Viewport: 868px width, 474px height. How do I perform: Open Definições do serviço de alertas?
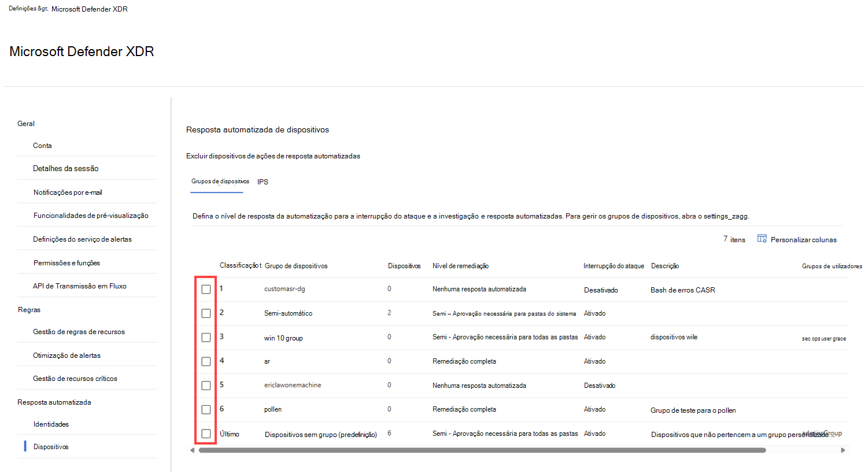(82, 239)
